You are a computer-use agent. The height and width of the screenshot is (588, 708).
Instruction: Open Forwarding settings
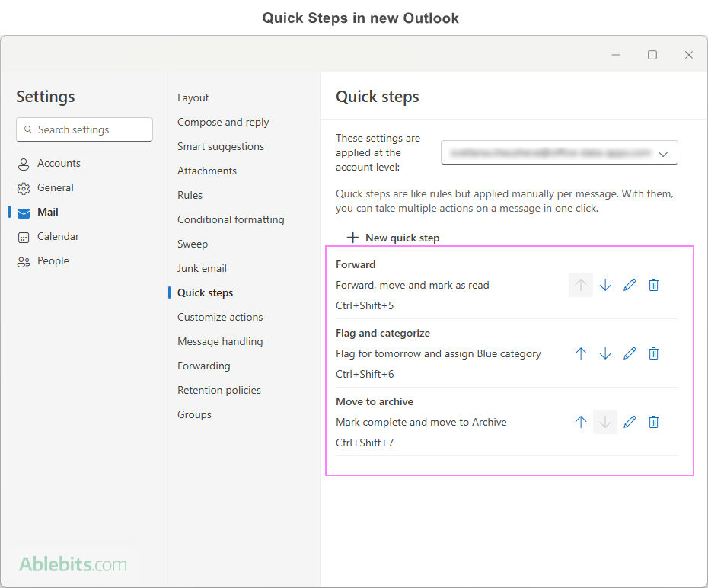[x=203, y=366]
